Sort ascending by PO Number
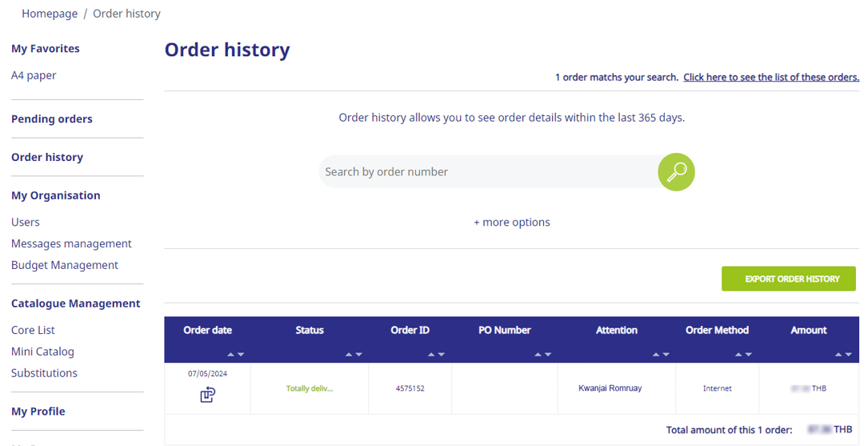The width and height of the screenshot is (868, 446). click(538, 355)
